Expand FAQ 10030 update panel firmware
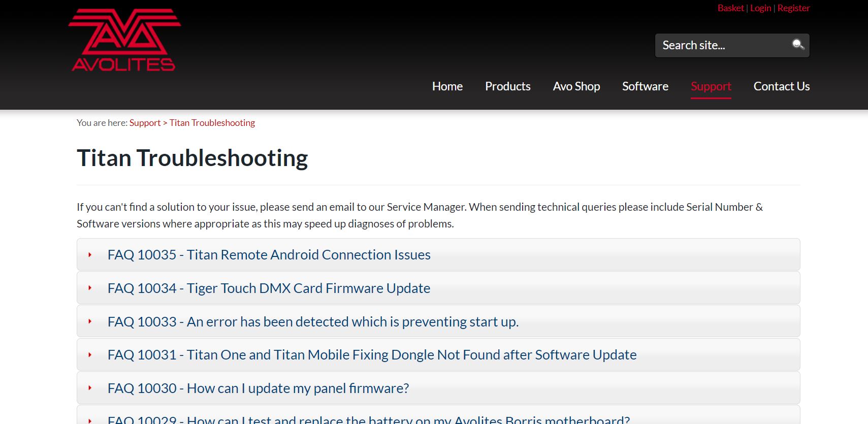This screenshot has width=868, height=424. (438, 388)
